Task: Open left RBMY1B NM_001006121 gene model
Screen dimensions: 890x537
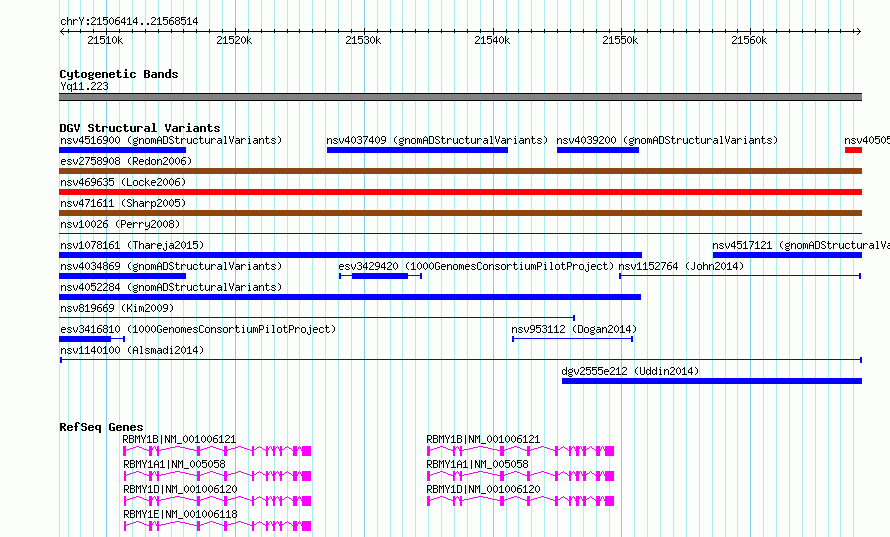Action: (217, 451)
